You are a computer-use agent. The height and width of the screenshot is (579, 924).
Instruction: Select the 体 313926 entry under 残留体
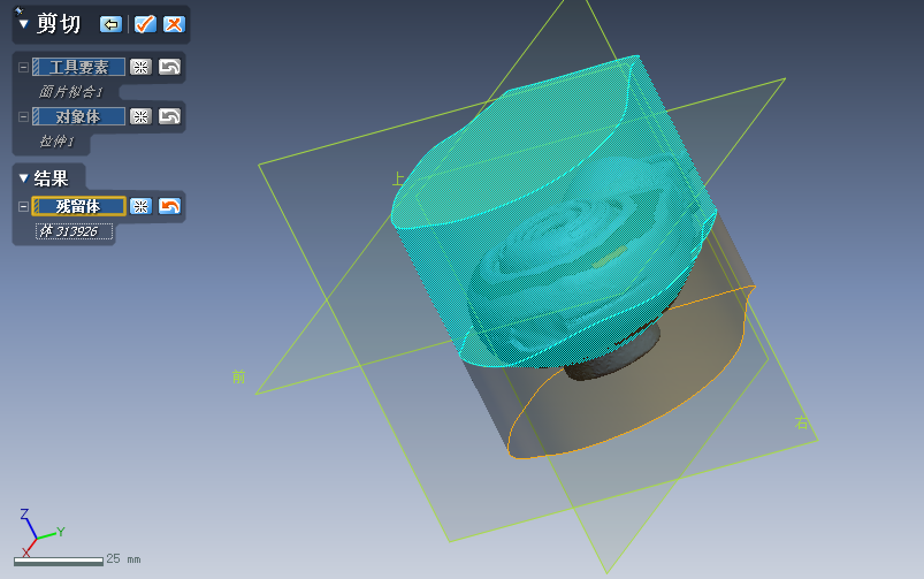click(x=74, y=231)
